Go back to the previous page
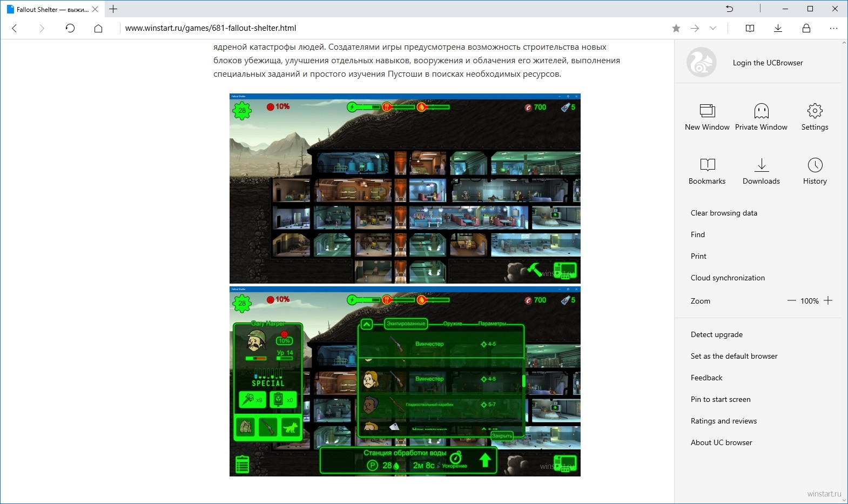This screenshot has height=504, width=848. point(15,28)
